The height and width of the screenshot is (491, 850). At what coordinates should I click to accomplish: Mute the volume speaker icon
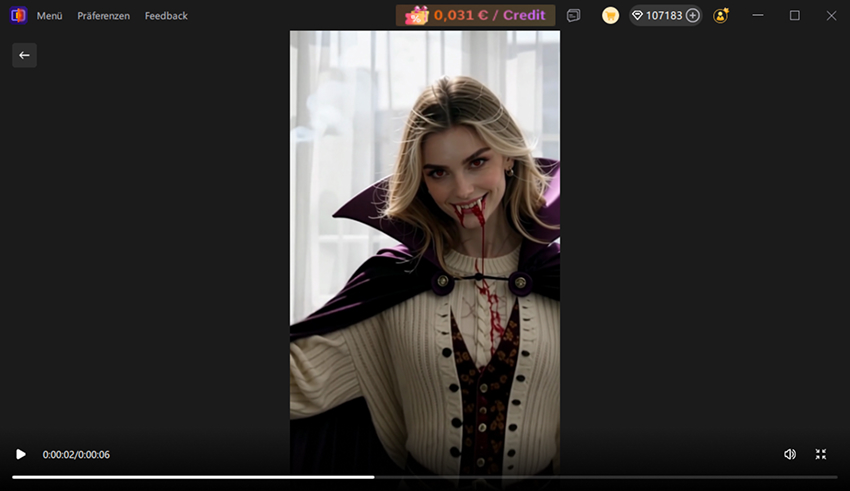click(790, 454)
